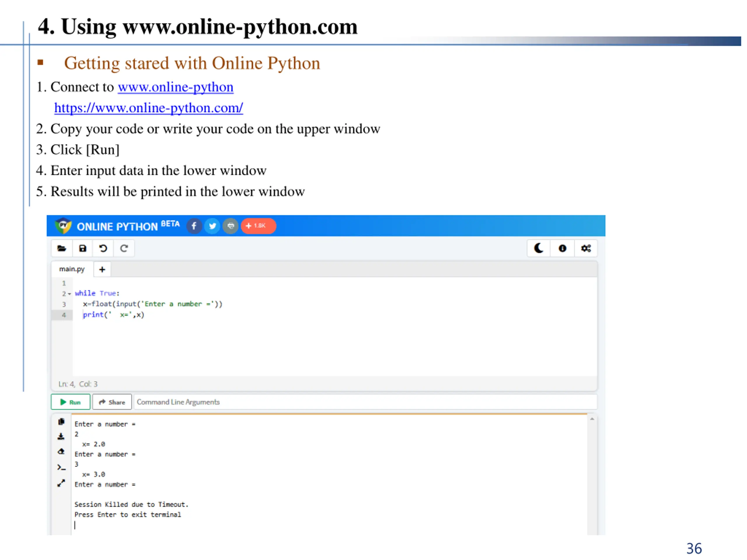This screenshot has height=560, width=747.
Task: Click the open folder icon in toolbar
Action: pos(62,249)
